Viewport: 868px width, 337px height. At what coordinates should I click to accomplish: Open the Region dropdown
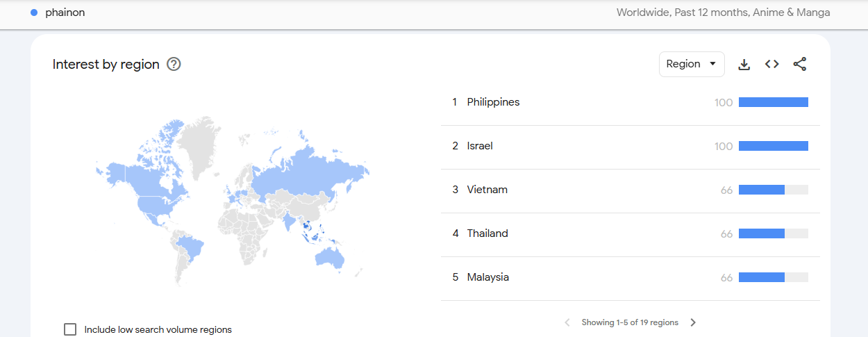(x=692, y=64)
